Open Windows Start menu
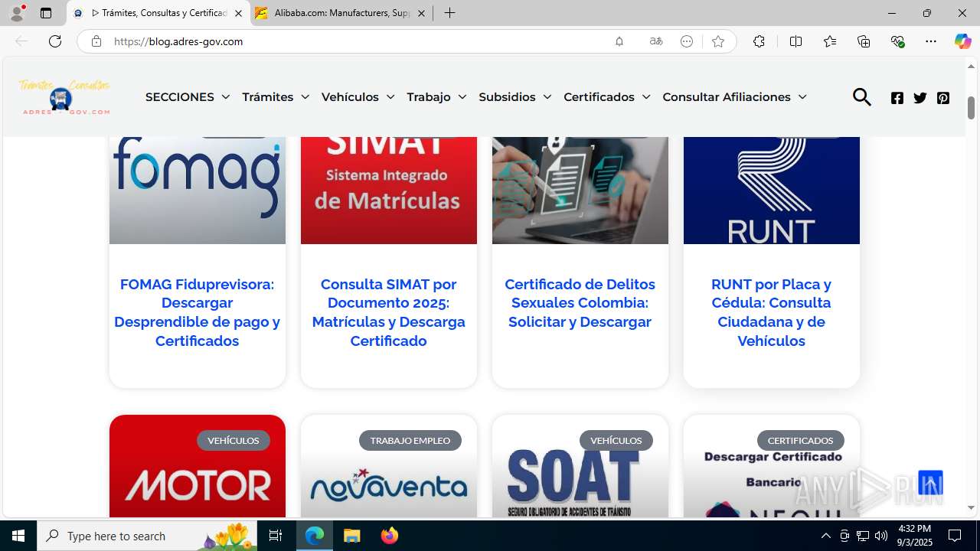Screen dimensions: 980x551 click(18, 536)
